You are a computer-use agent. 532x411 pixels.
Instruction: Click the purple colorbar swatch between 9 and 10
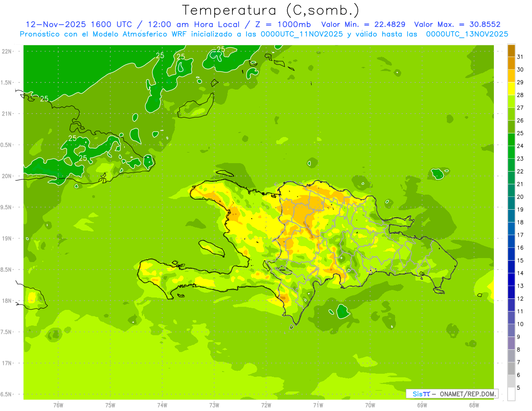pyautogui.click(x=511, y=330)
